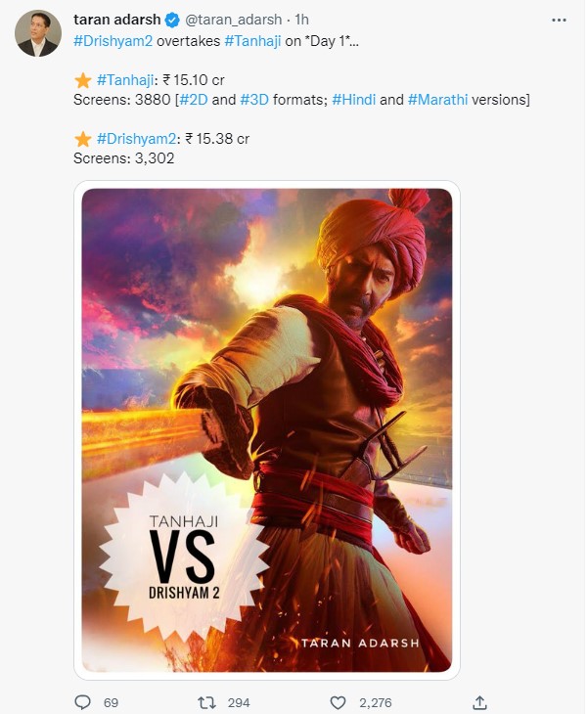
Task: Open the three-dot more options menu
Action: click(559, 20)
